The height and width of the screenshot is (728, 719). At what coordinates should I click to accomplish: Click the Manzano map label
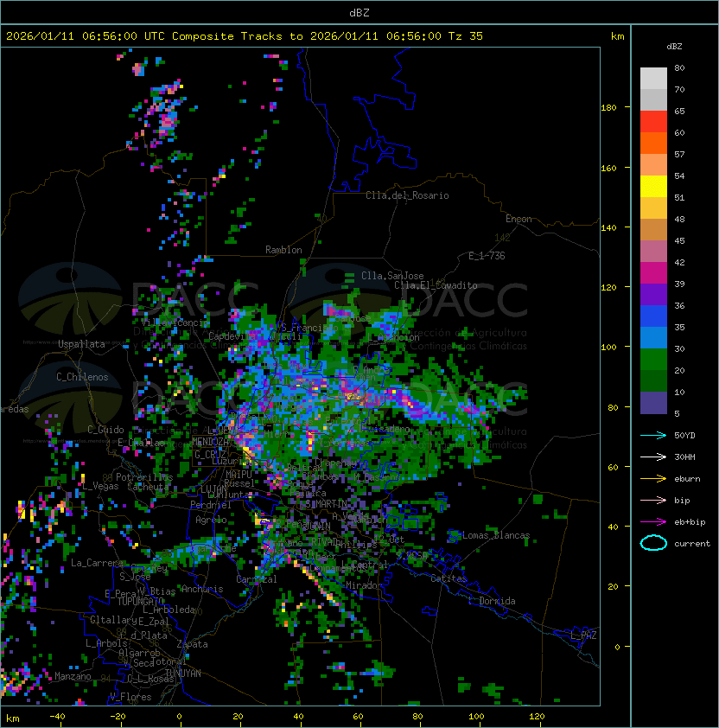point(73,676)
